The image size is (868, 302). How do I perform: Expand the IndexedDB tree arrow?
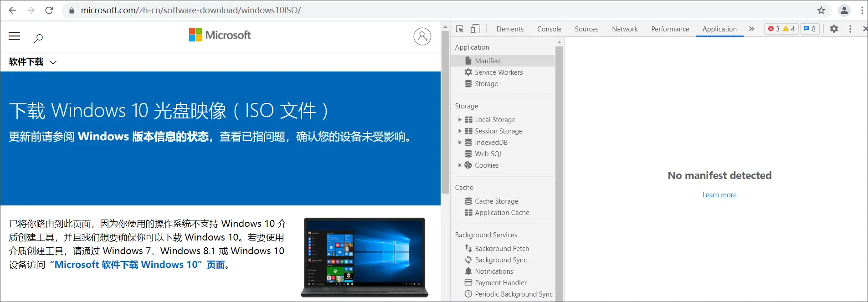pos(460,142)
